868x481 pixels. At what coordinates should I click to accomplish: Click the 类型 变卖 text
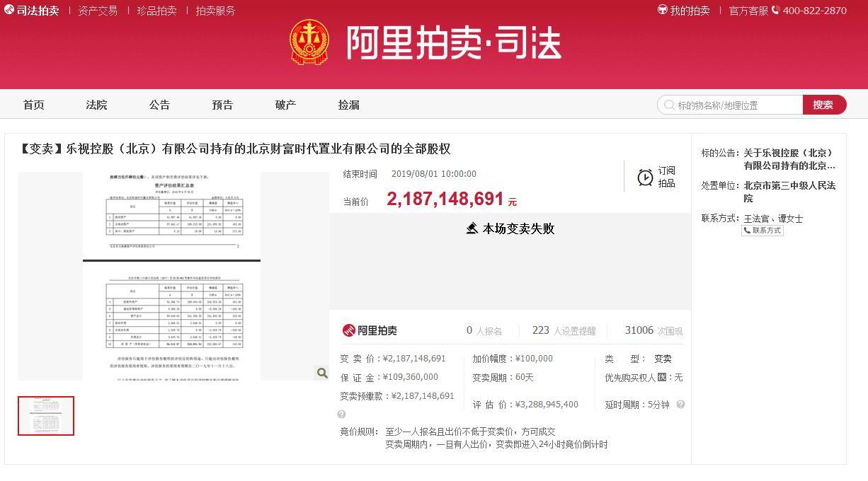coord(639,359)
